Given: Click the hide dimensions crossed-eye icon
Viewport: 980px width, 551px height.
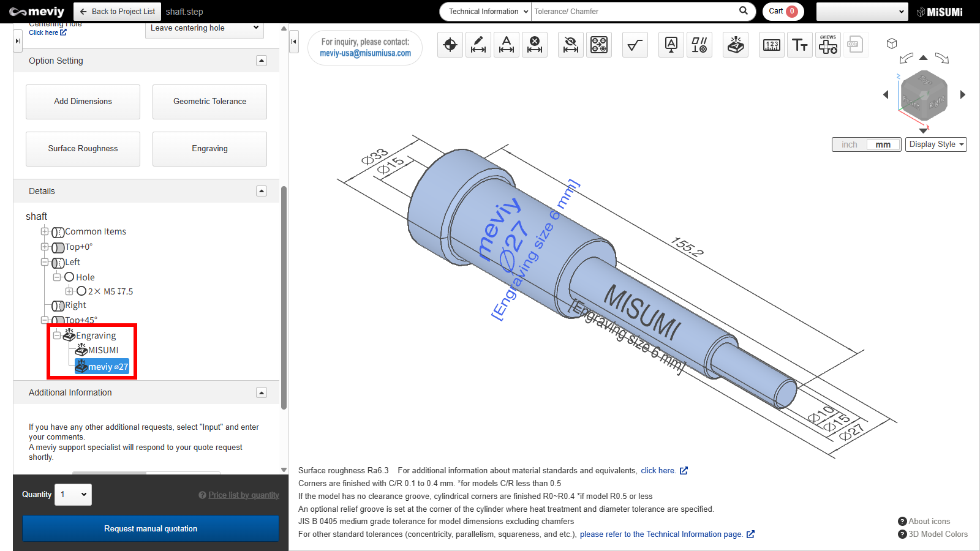Looking at the screenshot, I should click(x=571, y=45).
